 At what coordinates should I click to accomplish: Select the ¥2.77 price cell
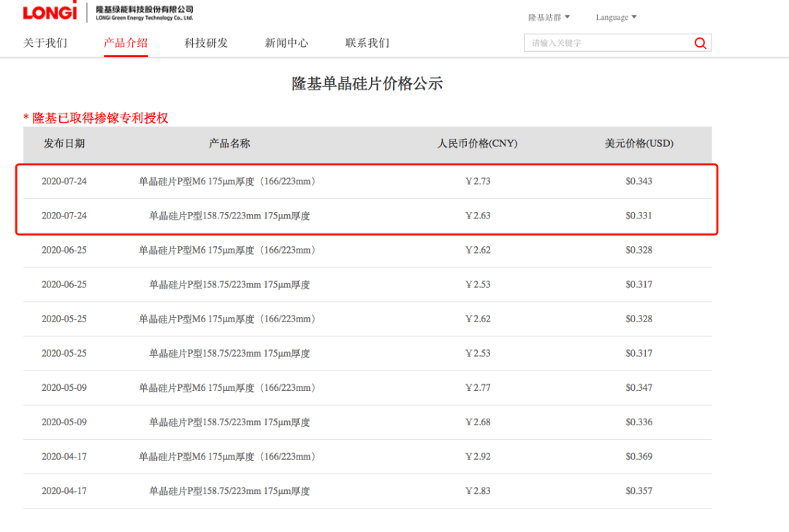click(478, 387)
